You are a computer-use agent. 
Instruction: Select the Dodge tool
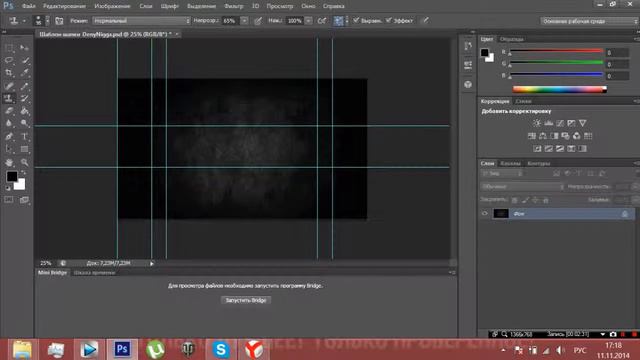click(24, 123)
